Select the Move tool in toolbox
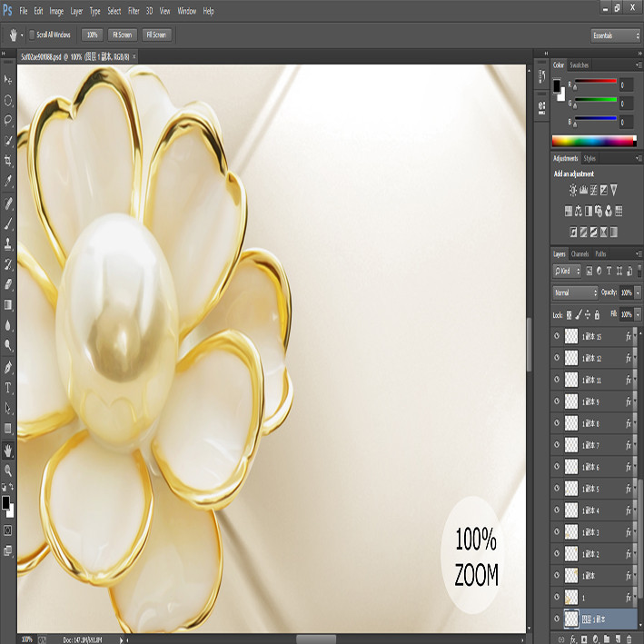The height and width of the screenshot is (644, 644). point(8,79)
